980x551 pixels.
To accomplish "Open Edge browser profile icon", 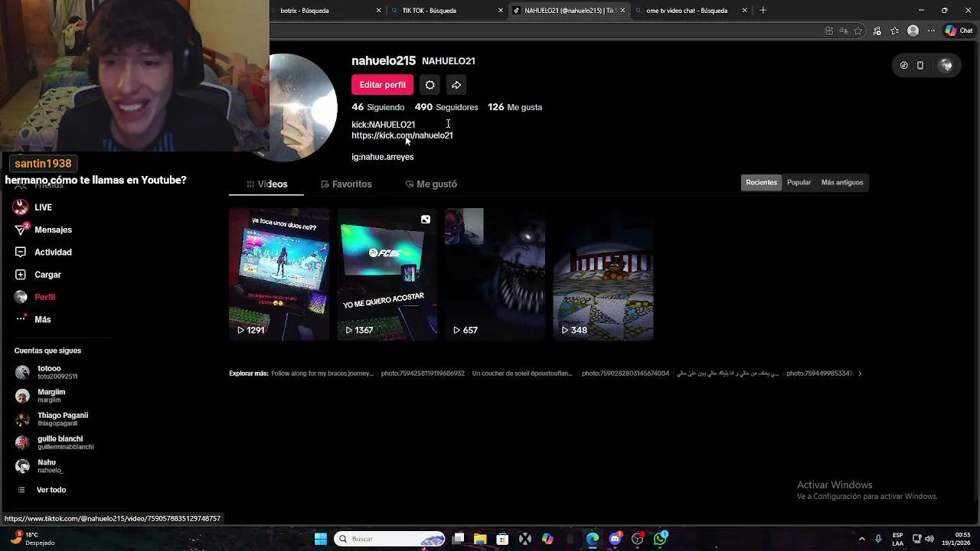I will [x=913, y=31].
